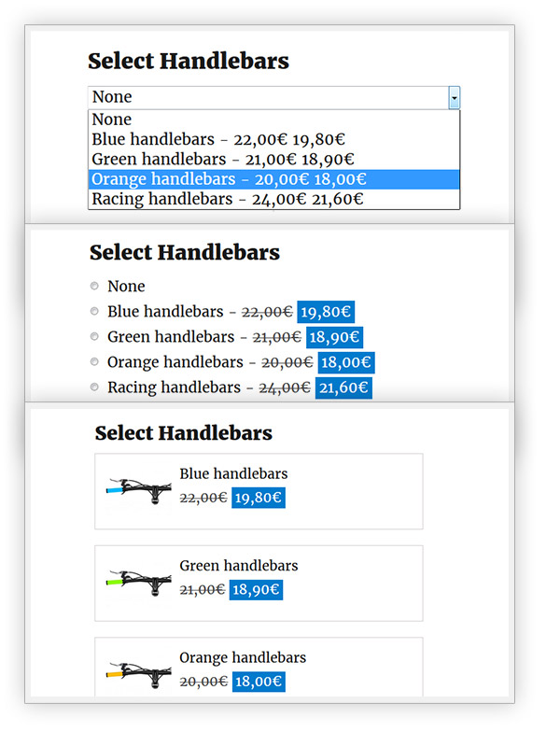Click the blue handlebars product image
This screenshot has width=560, height=732.
click(138, 489)
